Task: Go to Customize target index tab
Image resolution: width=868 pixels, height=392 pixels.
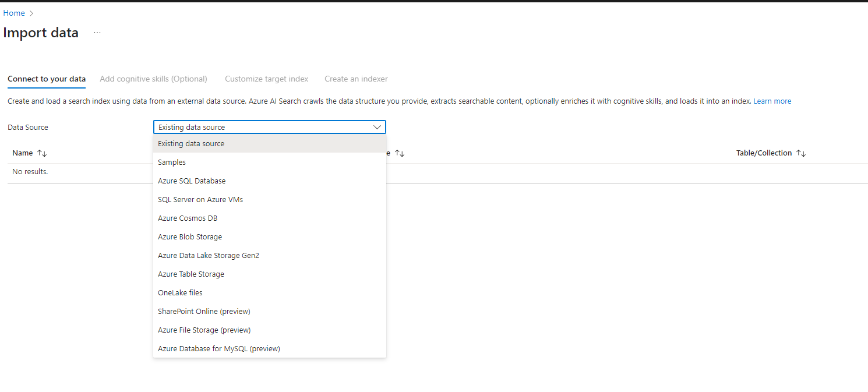Action: click(267, 79)
